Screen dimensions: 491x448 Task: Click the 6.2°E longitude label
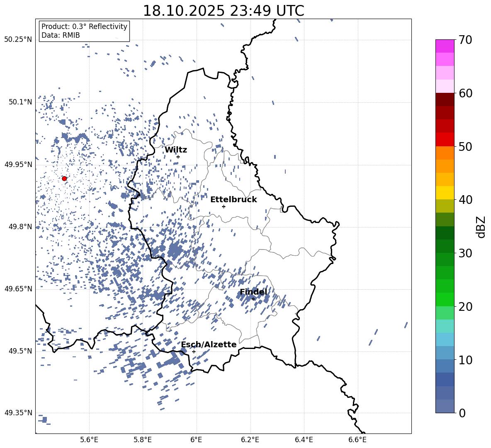click(x=250, y=440)
